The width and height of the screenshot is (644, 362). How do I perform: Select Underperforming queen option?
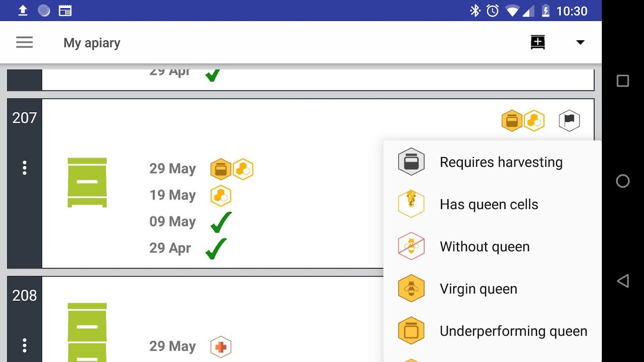click(x=493, y=331)
